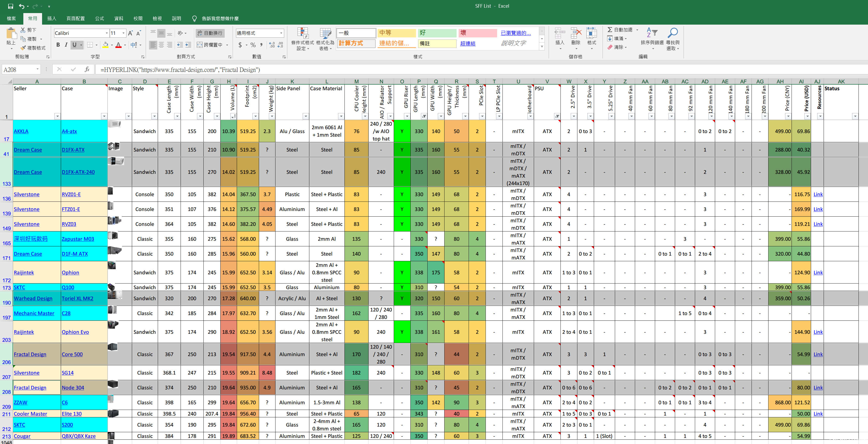Open the Calibri font name dropdown
This screenshot has height=444, width=868.
click(107, 33)
